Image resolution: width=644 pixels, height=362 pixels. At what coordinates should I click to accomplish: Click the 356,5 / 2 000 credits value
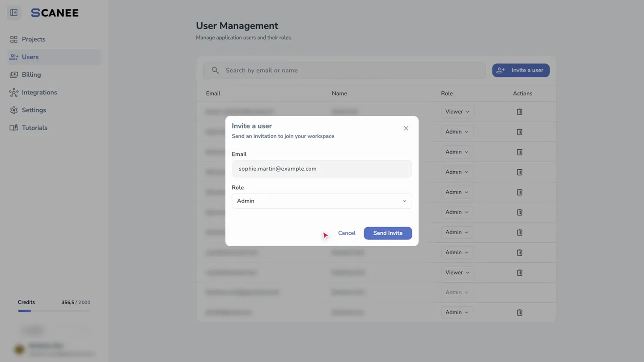coord(76,303)
